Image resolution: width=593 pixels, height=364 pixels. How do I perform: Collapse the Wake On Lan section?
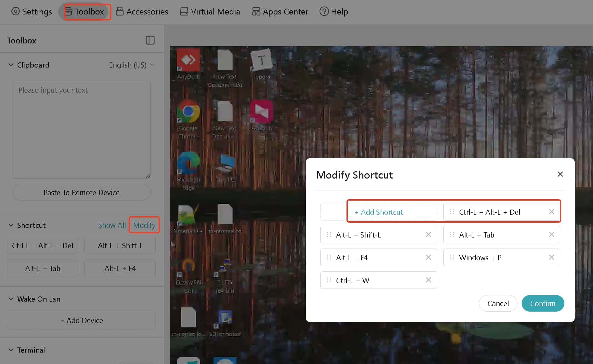click(x=11, y=299)
